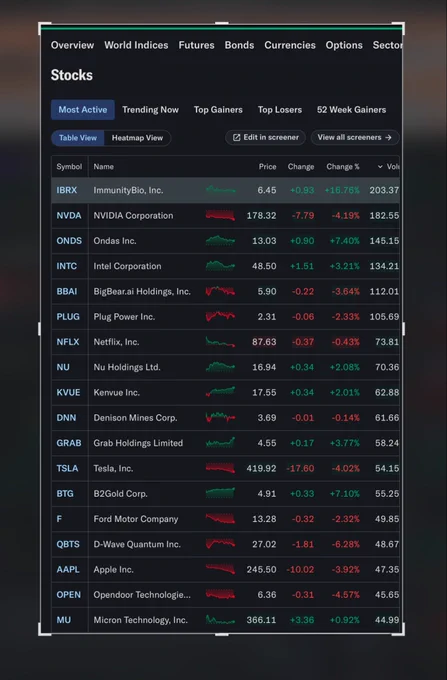Open the NFLX symbol link
The height and width of the screenshot is (680, 447).
pyautogui.click(x=68, y=342)
